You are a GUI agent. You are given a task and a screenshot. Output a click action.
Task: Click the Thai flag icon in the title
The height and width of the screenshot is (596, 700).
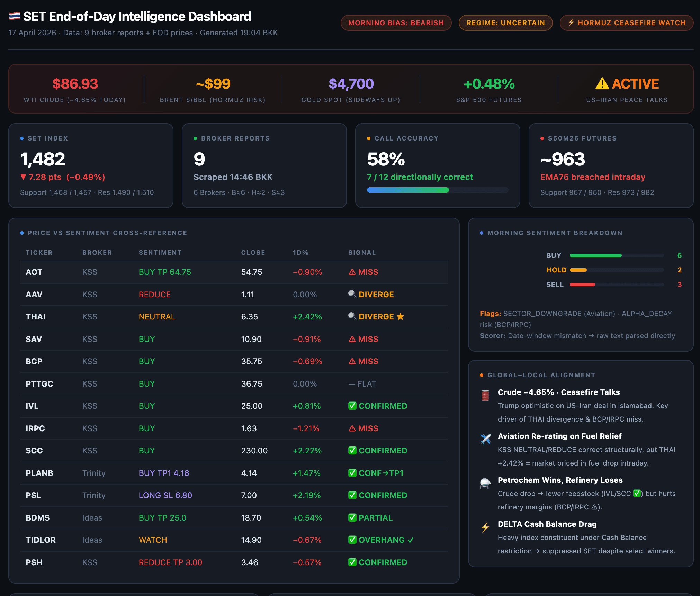click(14, 16)
